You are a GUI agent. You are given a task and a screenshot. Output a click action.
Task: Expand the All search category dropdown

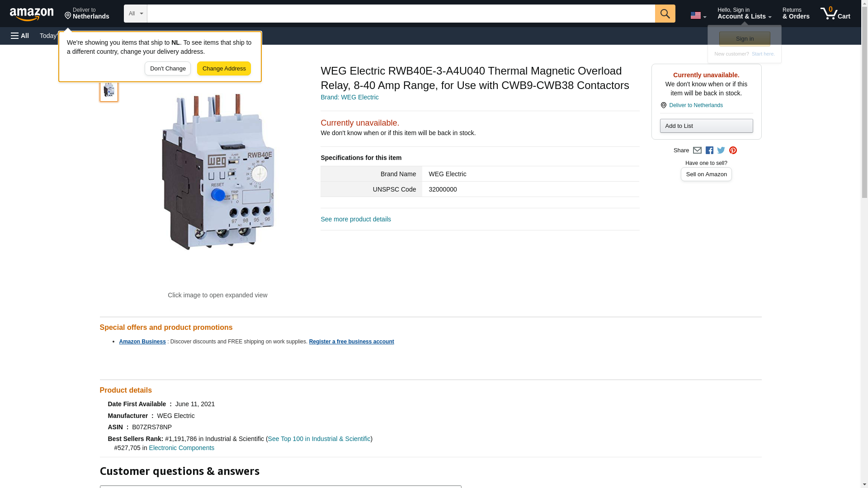point(136,14)
